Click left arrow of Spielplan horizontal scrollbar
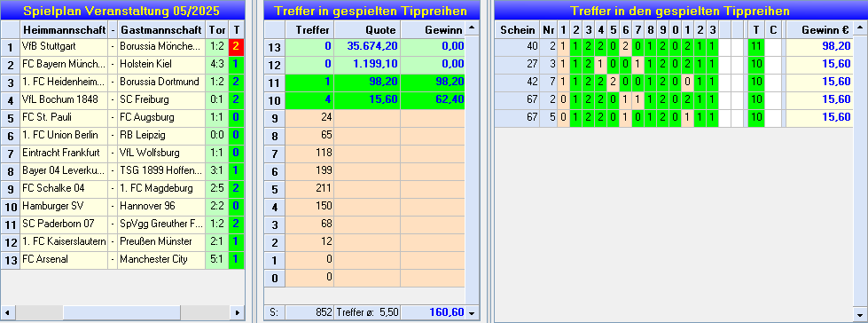This screenshot has width=868, height=323. [7, 312]
